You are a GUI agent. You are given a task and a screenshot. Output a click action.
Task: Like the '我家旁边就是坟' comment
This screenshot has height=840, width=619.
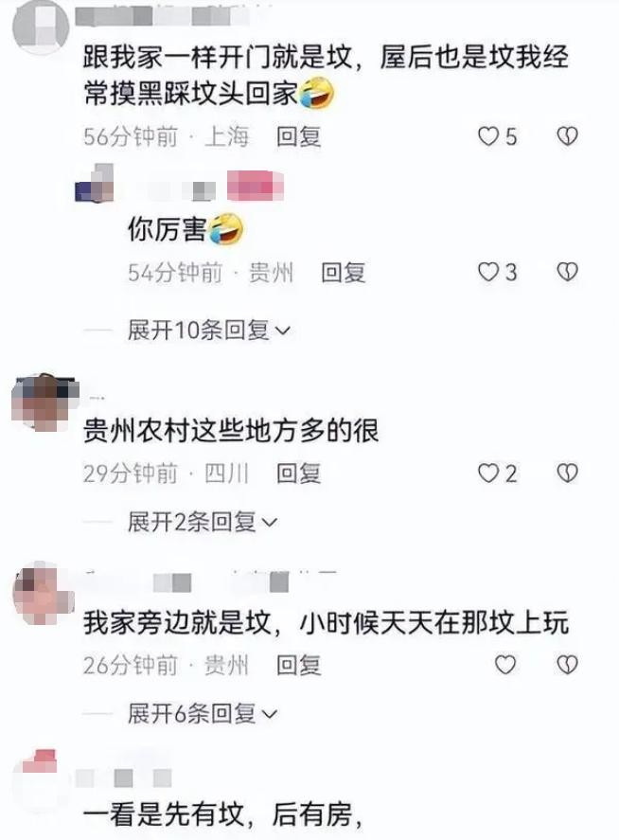pos(504,665)
